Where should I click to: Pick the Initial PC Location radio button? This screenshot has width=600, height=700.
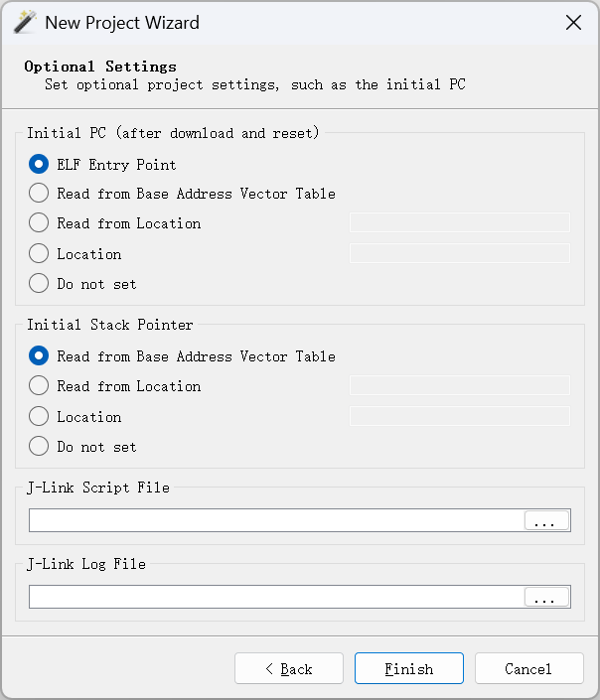[39, 254]
